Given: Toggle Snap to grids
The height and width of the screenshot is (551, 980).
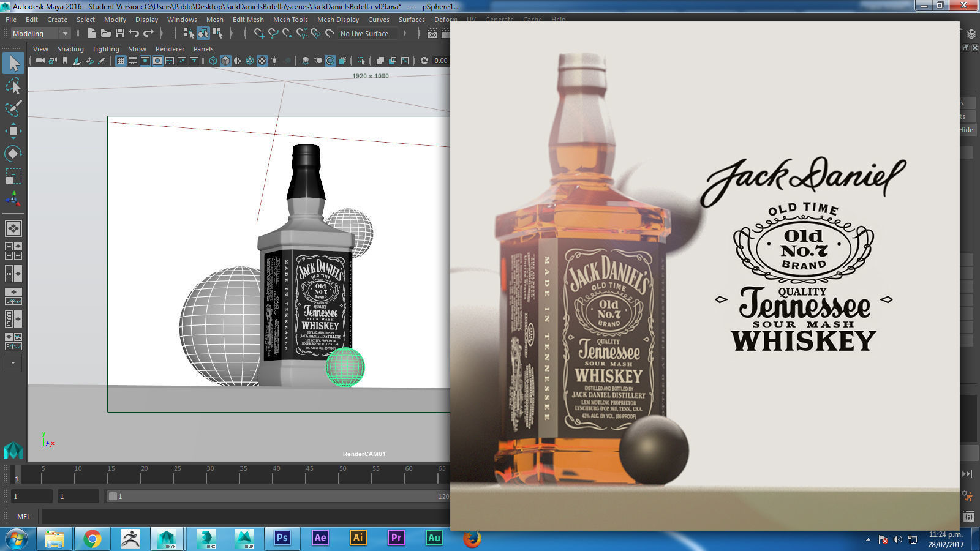Looking at the screenshot, I should point(258,34).
